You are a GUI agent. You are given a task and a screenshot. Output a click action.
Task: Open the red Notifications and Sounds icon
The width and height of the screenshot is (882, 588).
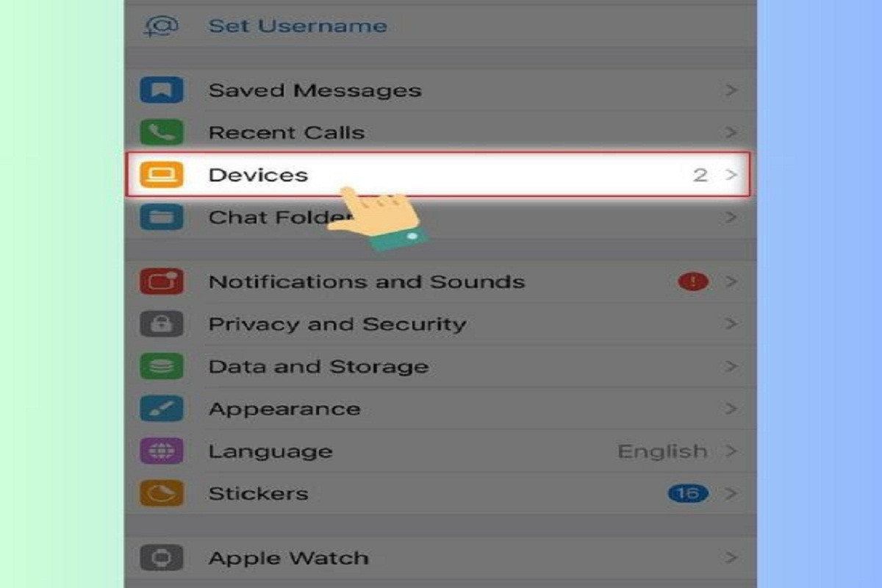pyautogui.click(x=162, y=282)
